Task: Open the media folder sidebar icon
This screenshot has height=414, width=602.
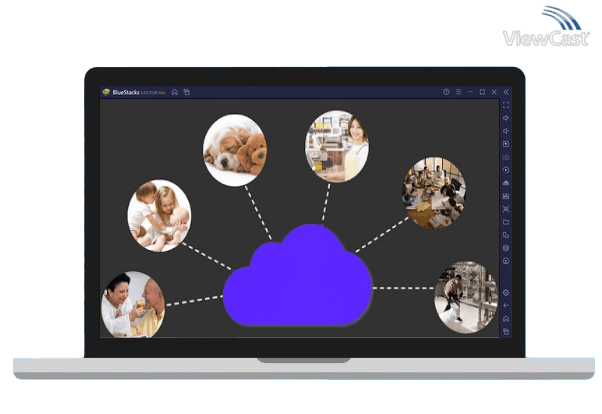Action: (x=506, y=222)
